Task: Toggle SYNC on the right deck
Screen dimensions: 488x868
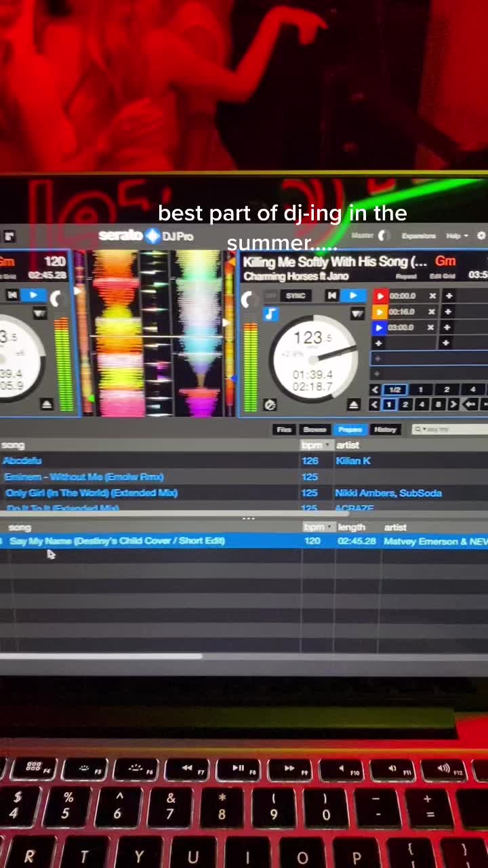Action: tap(296, 296)
